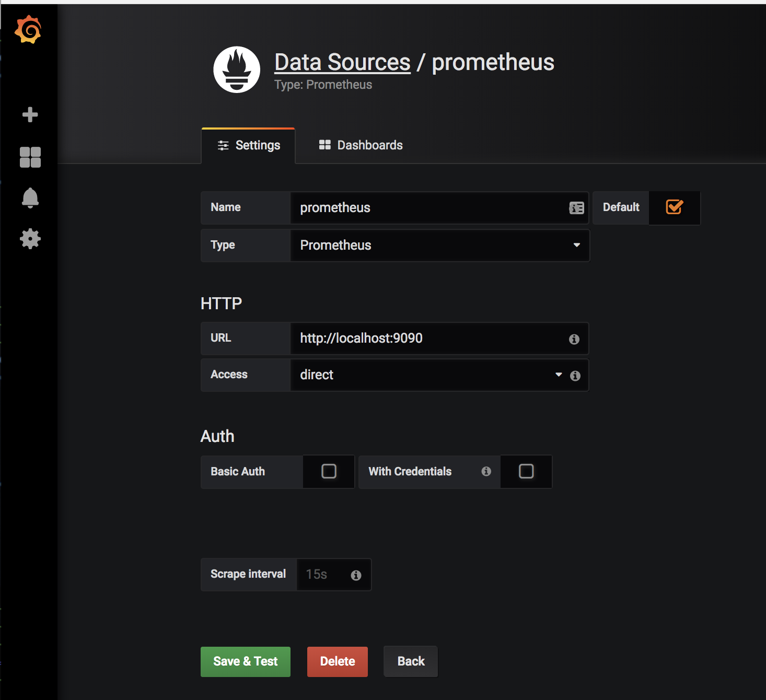
Task: Click the HTTP section heading
Action: tap(221, 304)
